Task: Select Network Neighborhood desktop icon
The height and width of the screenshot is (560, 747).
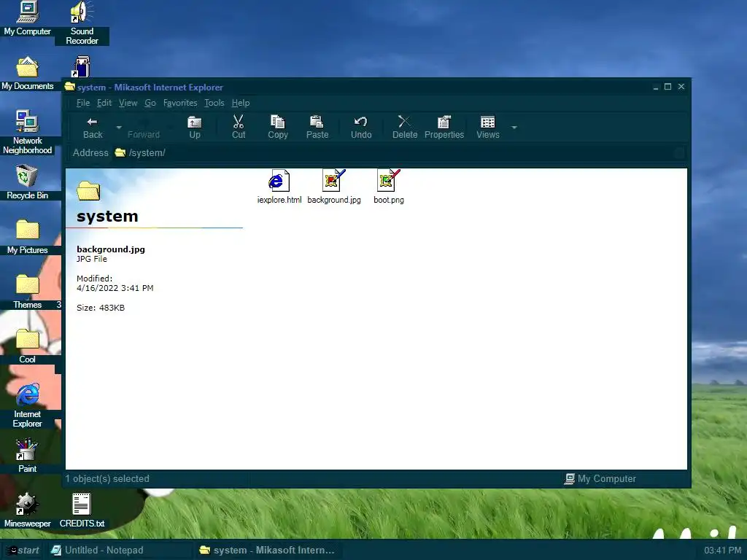Action: coord(27,133)
